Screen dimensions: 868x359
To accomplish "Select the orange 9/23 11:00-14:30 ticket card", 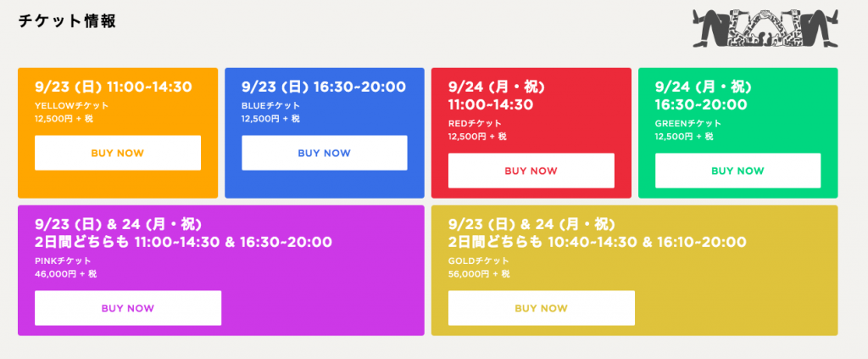I will click(118, 133).
